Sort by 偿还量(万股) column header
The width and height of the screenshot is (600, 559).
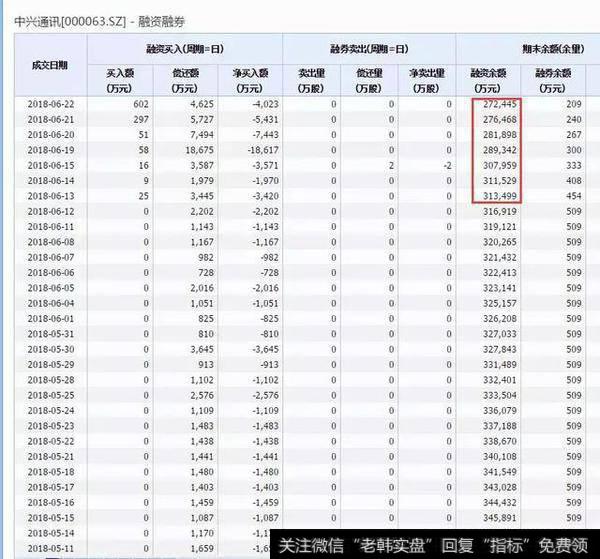[x=369, y=81]
